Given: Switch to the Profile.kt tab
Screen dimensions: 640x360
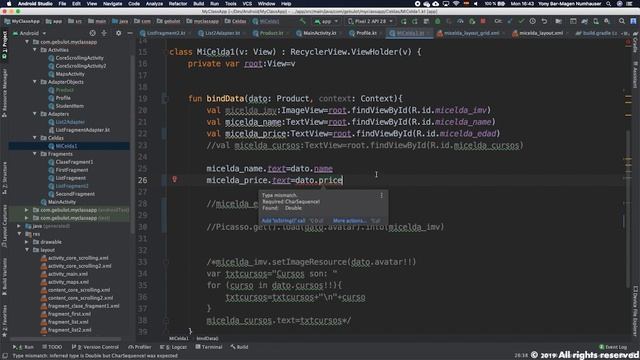Looking at the screenshot, I should pyautogui.click(x=366, y=33).
